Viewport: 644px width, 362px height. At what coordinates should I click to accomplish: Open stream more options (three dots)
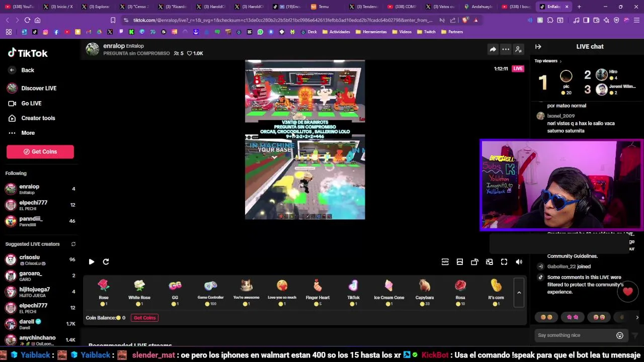tap(506, 49)
